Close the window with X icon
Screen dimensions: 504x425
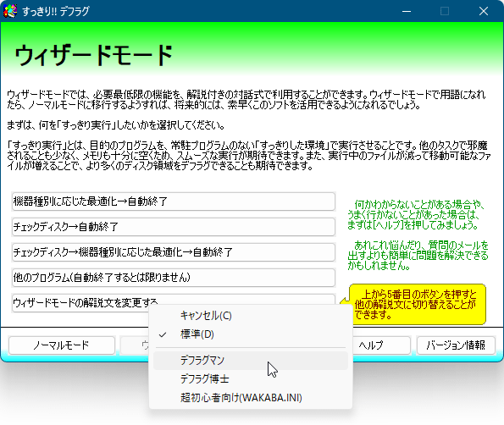pyautogui.click(x=484, y=11)
